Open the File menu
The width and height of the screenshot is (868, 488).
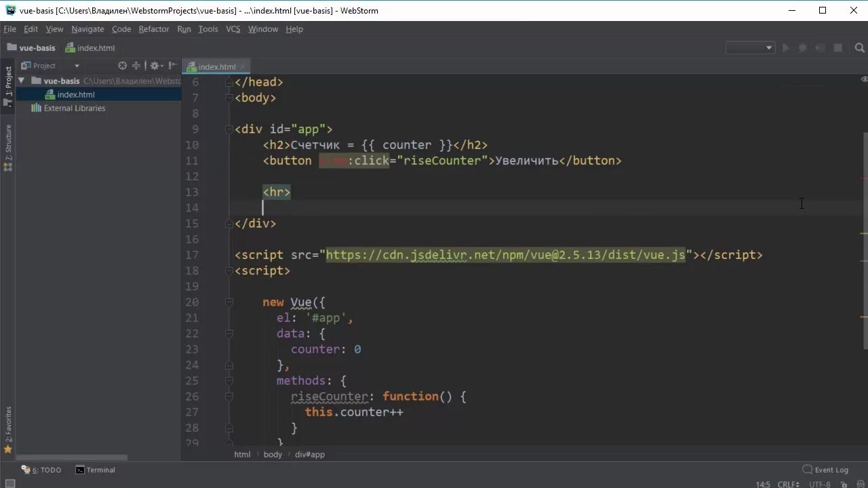click(x=9, y=29)
